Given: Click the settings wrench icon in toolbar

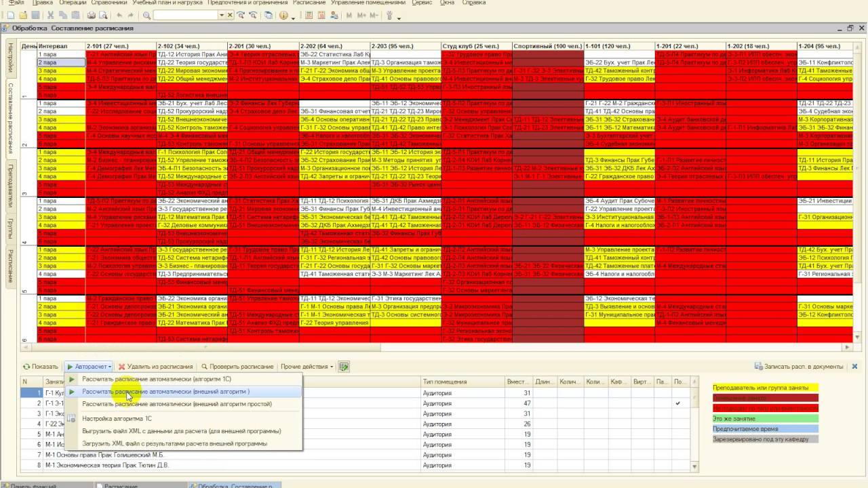Looking at the screenshot, I should click(x=389, y=15).
